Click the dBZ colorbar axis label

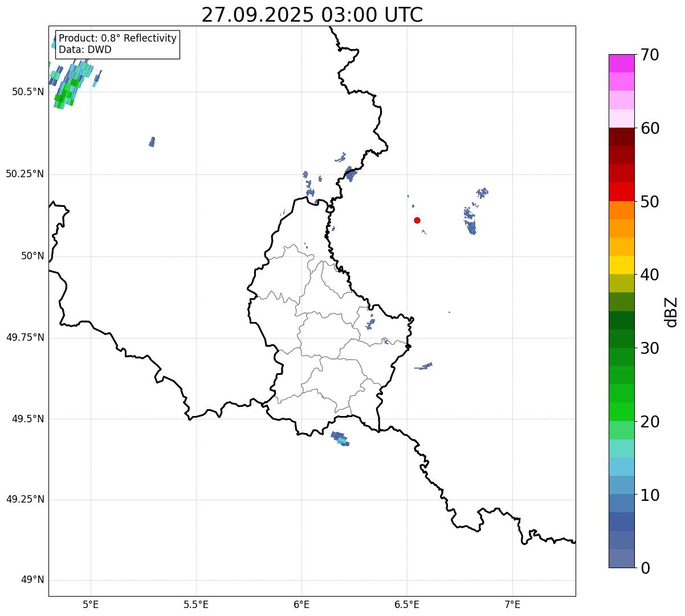click(671, 311)
